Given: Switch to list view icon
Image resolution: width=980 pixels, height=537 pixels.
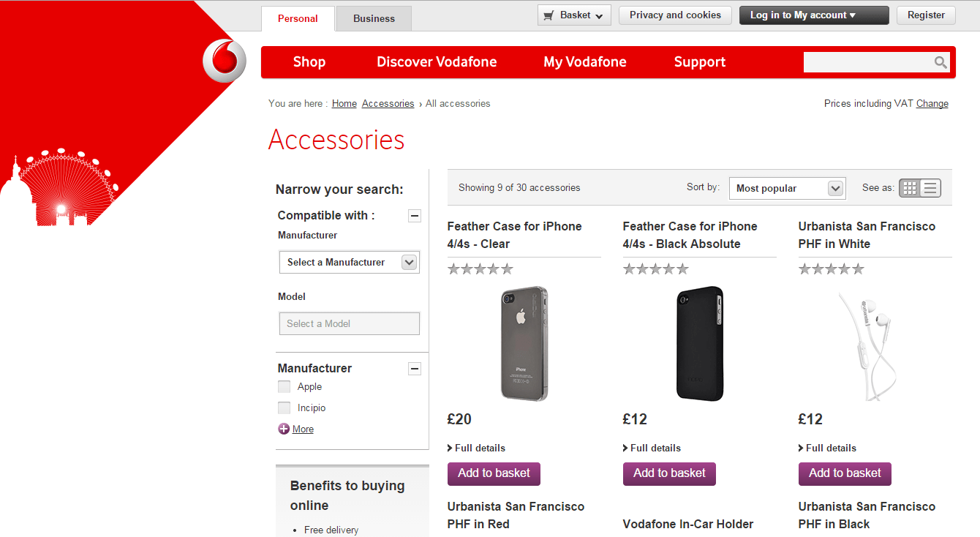Looking at the screenshot, I should (x=930, y=188).
